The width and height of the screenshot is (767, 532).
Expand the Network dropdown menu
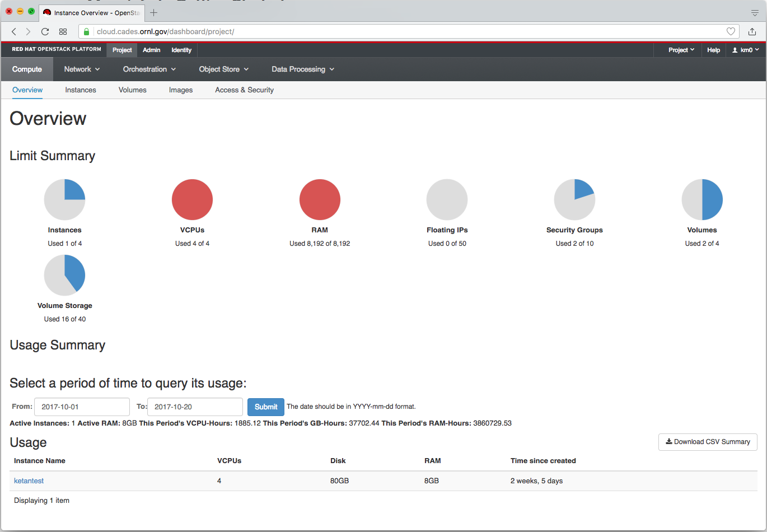coord(82,69)
